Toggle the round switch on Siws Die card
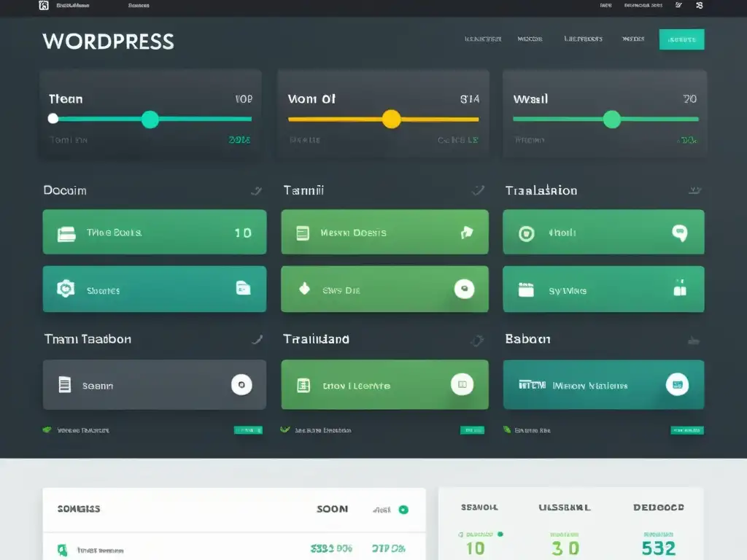 point(464,289)
